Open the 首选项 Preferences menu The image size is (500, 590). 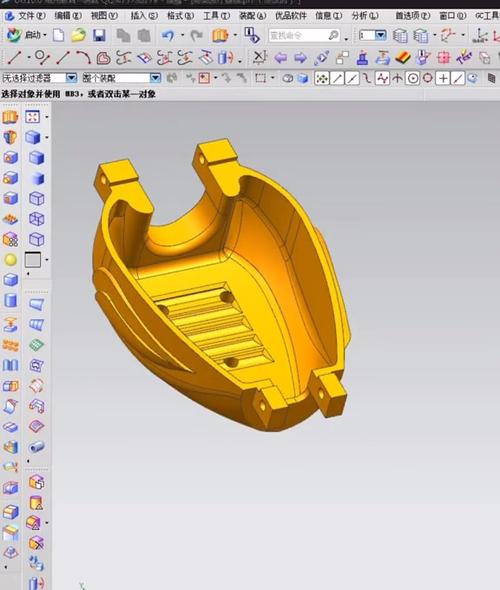(412, 16)
